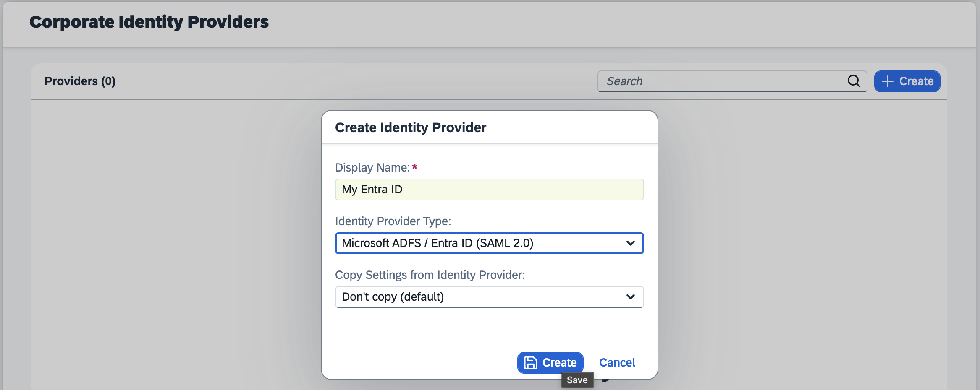Expand the Copy Settings chevron arrow
The width and height of the screenshot is (980, 390).
click(x=630, y=297)
